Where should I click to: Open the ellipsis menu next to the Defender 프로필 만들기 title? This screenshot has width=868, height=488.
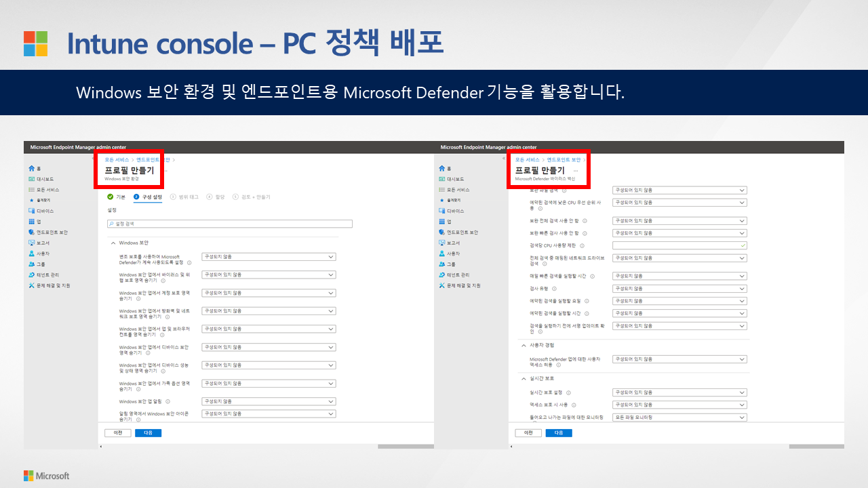[x=576, y=171]
